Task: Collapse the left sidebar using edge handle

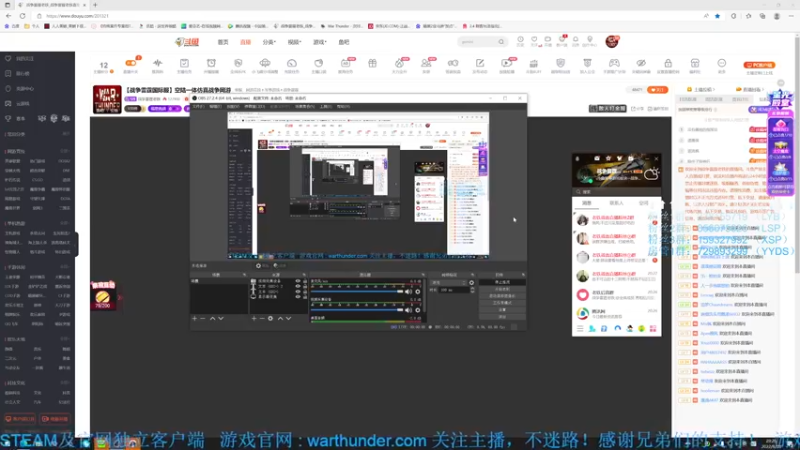Action: click(77, 244)
